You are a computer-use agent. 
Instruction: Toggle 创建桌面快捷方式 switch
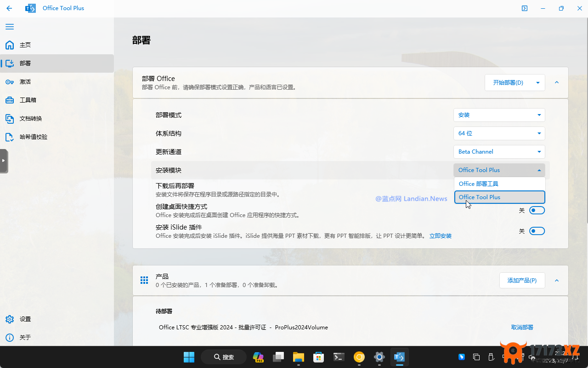coord(537,210)
